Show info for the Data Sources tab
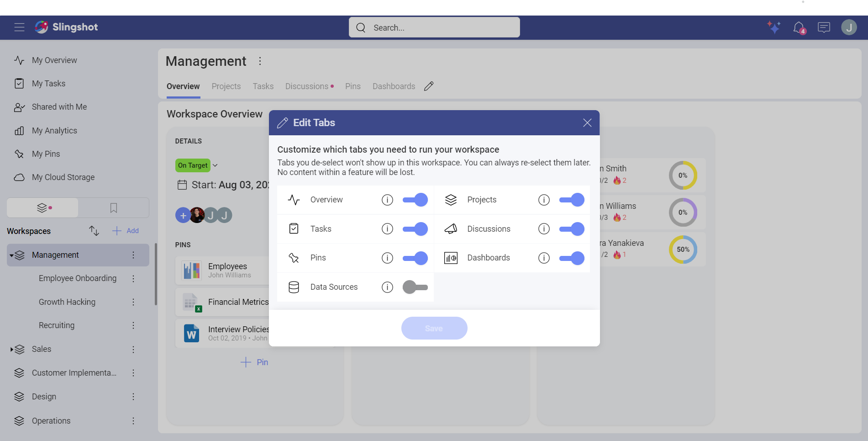 point(387,287)
